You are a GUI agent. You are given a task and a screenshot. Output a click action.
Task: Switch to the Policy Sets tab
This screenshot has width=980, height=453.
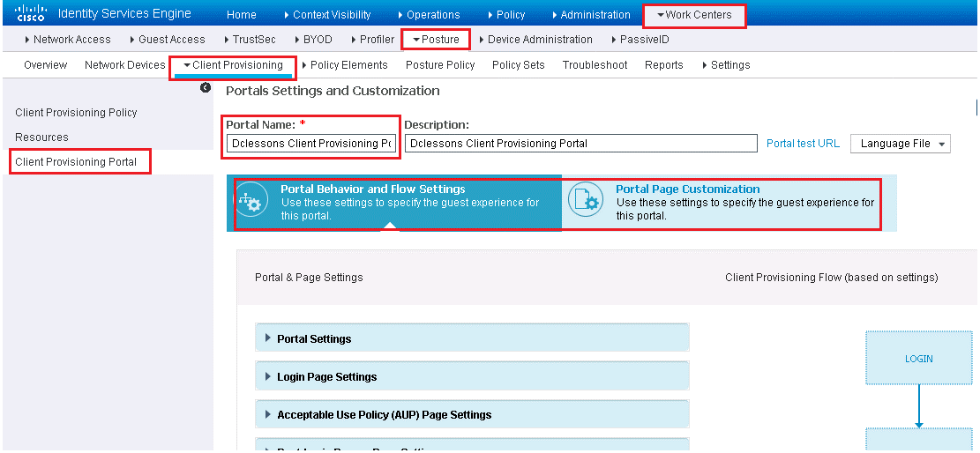(518, 65)
